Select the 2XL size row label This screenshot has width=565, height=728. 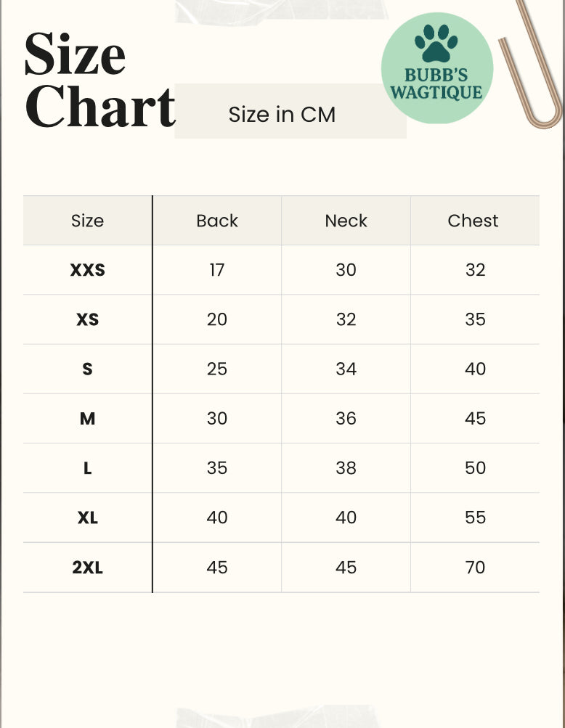pyautogui.click(x=87, y=568)
